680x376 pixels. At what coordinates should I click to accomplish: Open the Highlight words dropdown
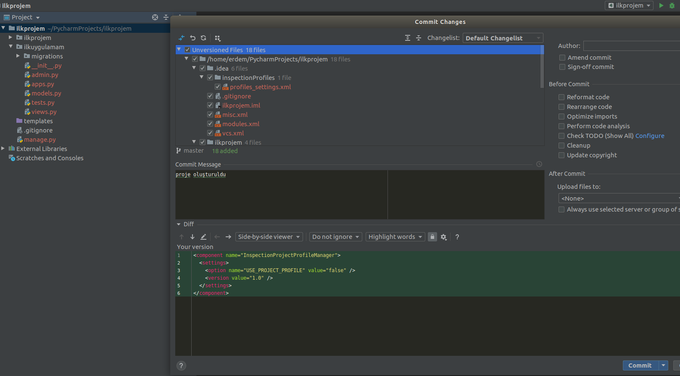395,237
